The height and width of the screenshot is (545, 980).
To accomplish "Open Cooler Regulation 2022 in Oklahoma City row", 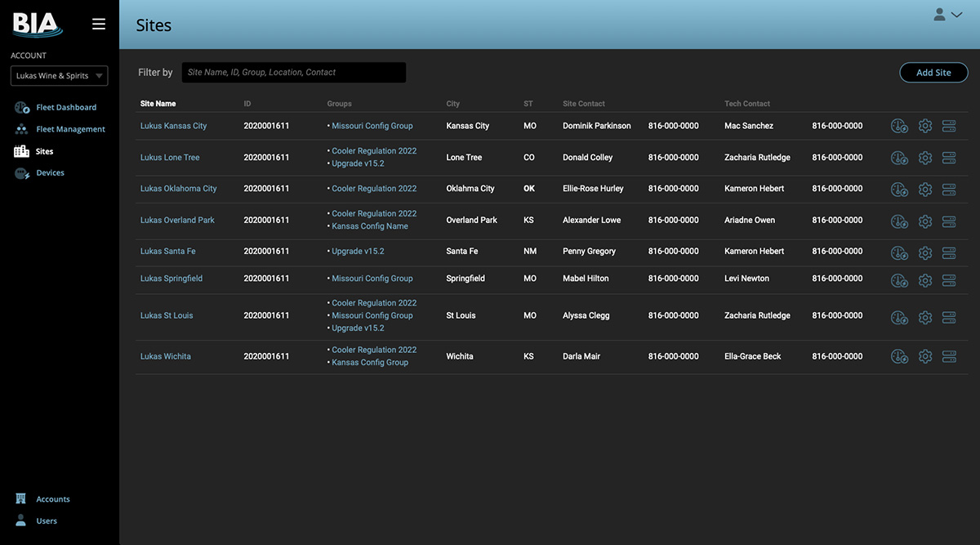I will coord(374,189).
